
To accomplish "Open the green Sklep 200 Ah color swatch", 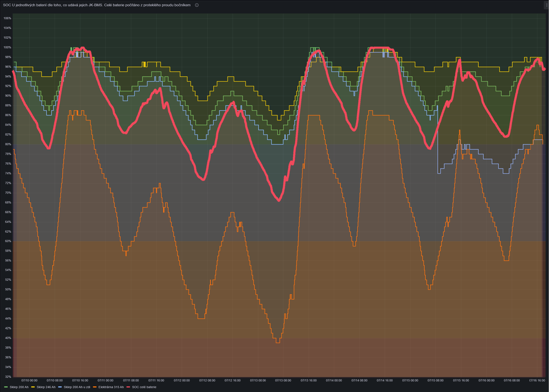I will click(6, 387).
